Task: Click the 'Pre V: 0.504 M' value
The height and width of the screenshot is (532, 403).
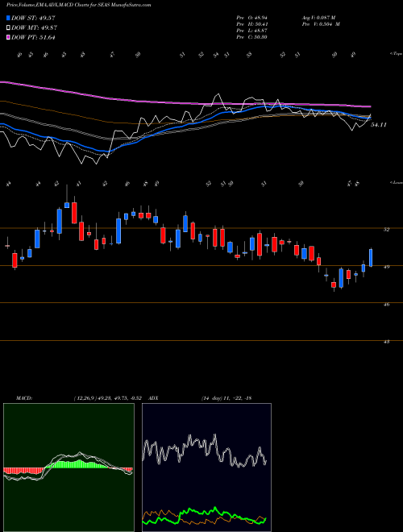Action: [321, 24]
